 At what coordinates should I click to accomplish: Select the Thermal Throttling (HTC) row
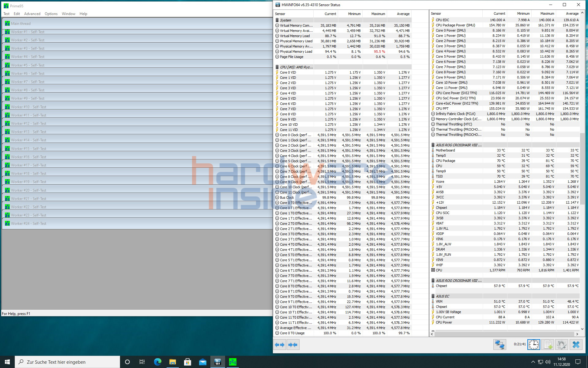505,124
